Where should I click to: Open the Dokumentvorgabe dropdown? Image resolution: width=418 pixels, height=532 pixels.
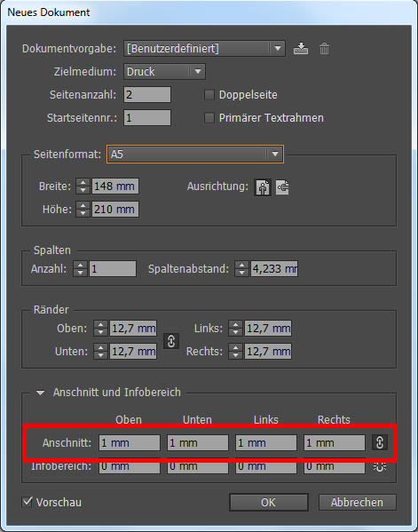pyautogui.click(x=204, y=49)
